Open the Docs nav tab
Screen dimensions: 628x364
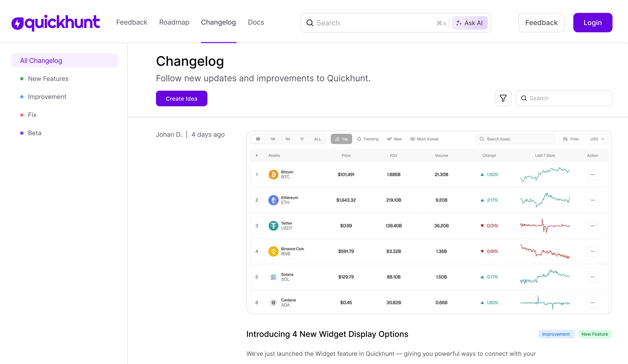click(256, 22)
